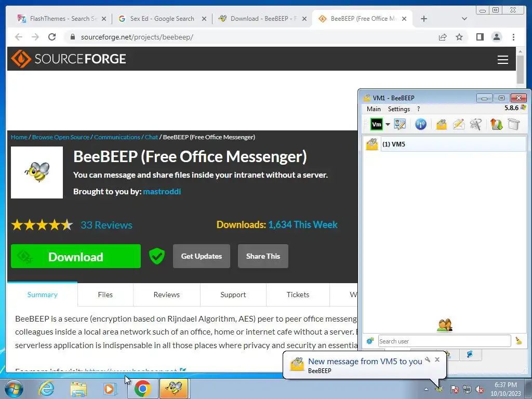
Task: Click the greyed-out network tools icon in BeeBEEP toolbar
Action: pyautogui.click(x=476, y=124)
